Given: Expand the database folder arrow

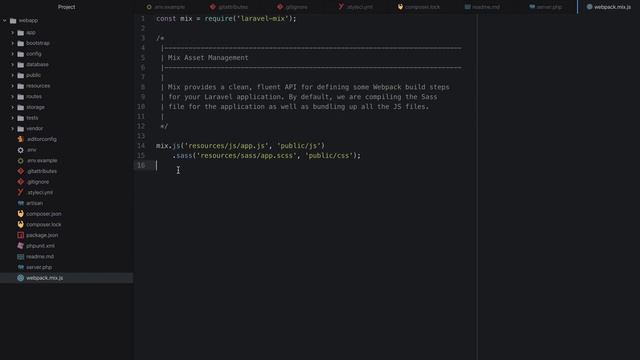Looking at the screenshot, I should pyautogui.click(x=12, y=64).
